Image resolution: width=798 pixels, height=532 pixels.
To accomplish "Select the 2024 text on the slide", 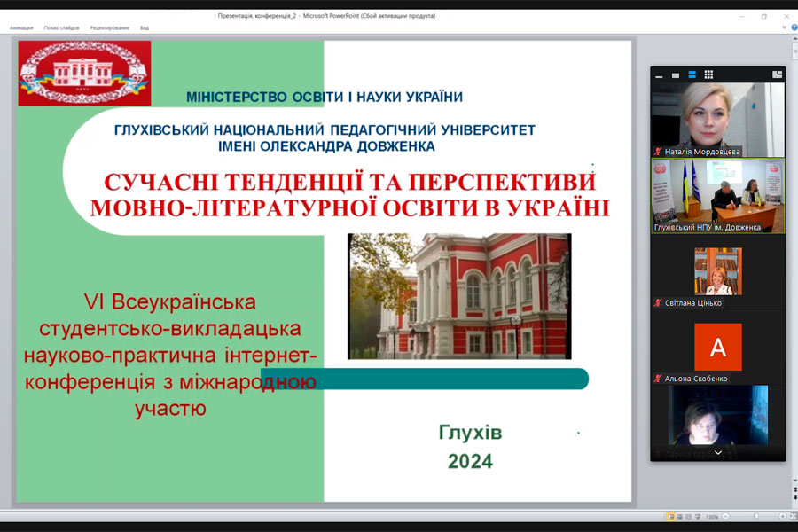I will (470, 461).
